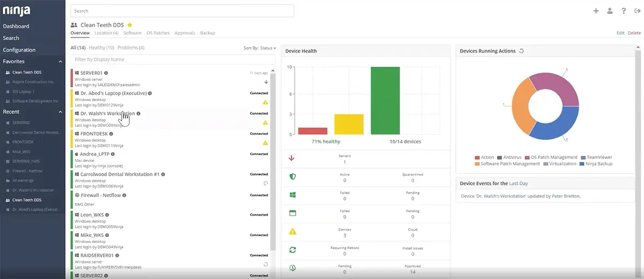Filter by Healthy (10) devices
Viewport: 644px width, 279px height.
point(101,48)
